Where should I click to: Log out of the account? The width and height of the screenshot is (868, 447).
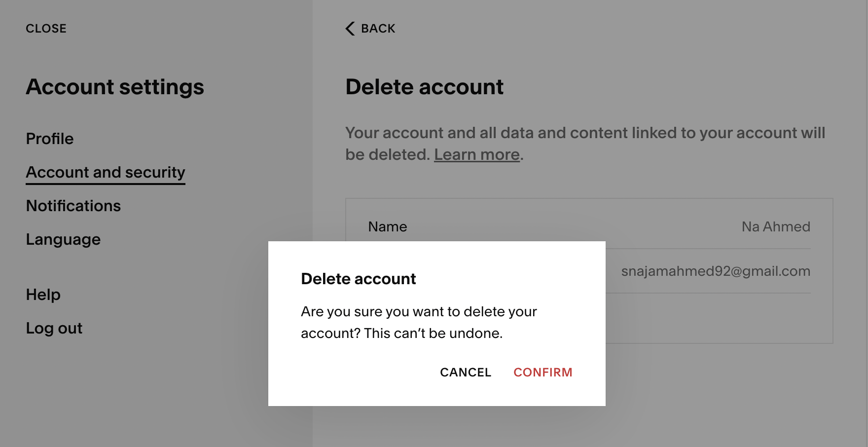click(54, 328)
